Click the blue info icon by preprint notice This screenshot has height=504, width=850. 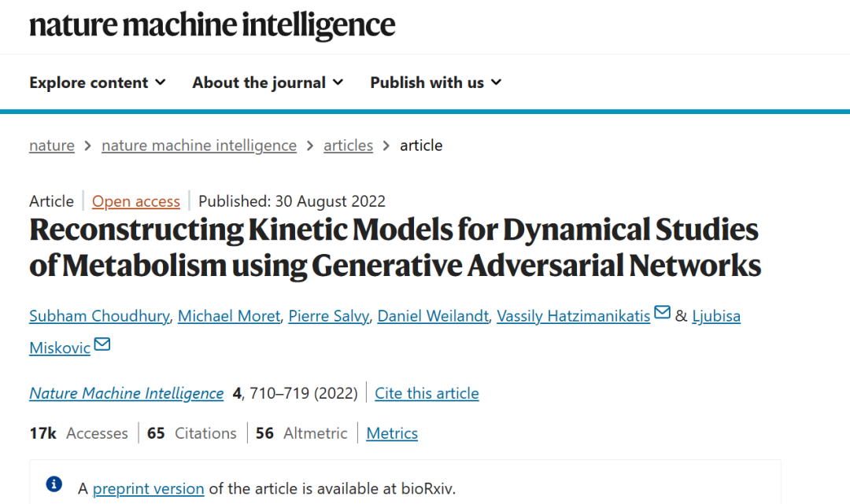54,484
